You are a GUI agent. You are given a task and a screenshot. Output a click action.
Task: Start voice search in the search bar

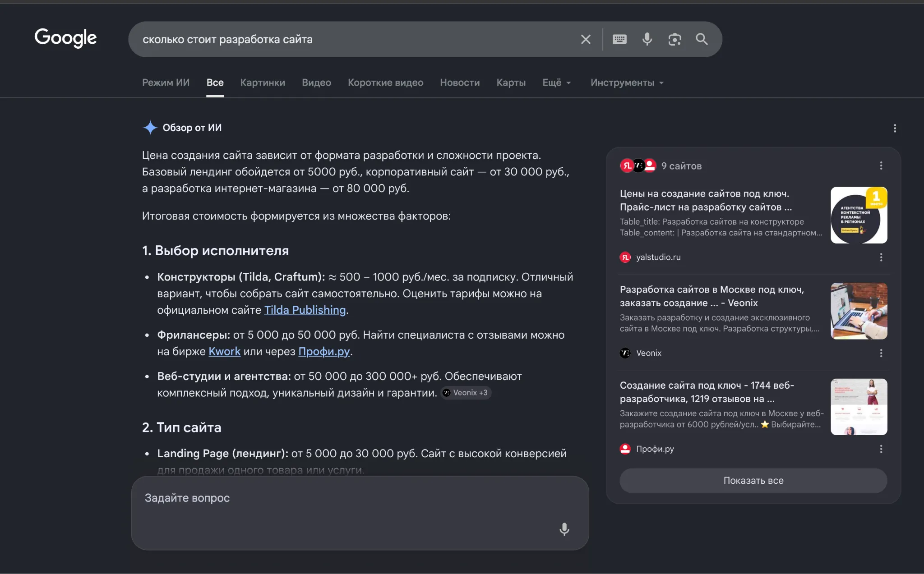647,39
